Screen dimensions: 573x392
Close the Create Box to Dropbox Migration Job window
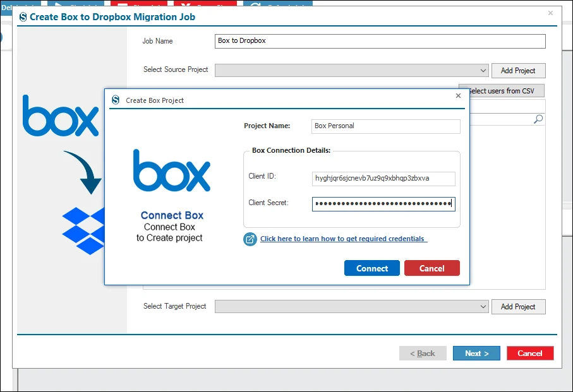click(x=550, y=13)
